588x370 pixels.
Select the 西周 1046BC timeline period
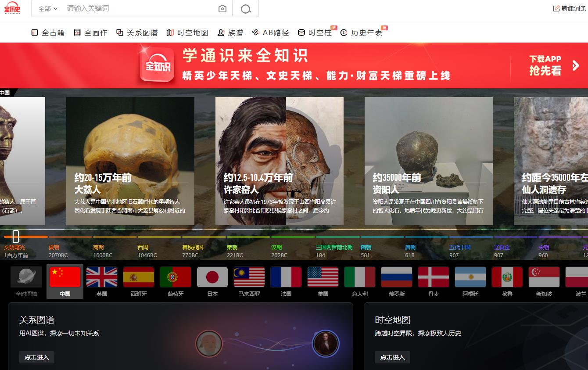coord(147,251)
